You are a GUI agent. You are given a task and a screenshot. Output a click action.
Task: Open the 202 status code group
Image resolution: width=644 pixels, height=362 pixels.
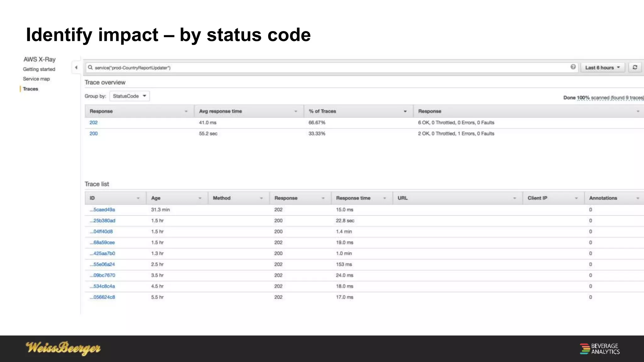coord(93,123)
